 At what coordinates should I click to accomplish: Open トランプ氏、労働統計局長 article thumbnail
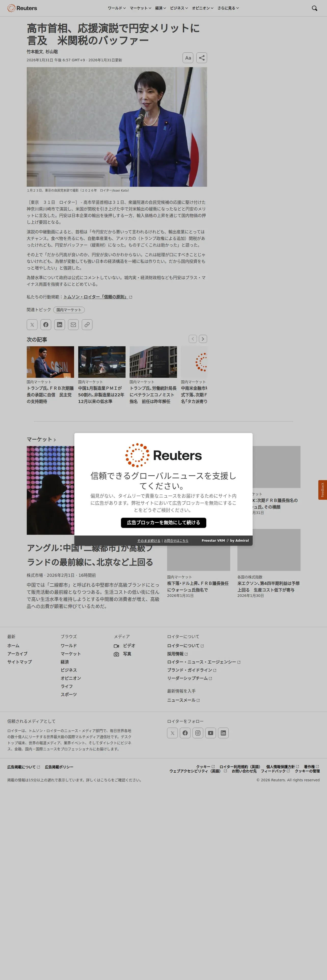(x=153, y=362)
